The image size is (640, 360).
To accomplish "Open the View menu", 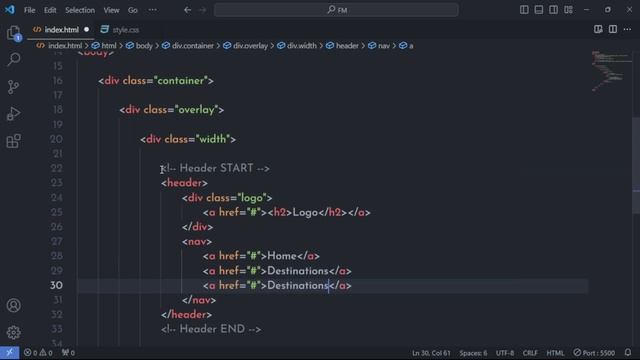I will coord(111,10).
